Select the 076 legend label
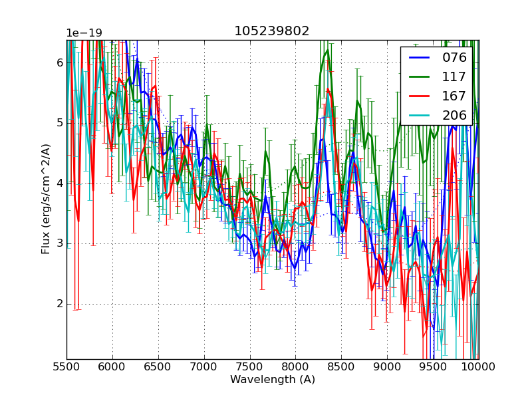The width and height of the screenshot is (532, 399). pyautogui.click(x=454, y=58)
